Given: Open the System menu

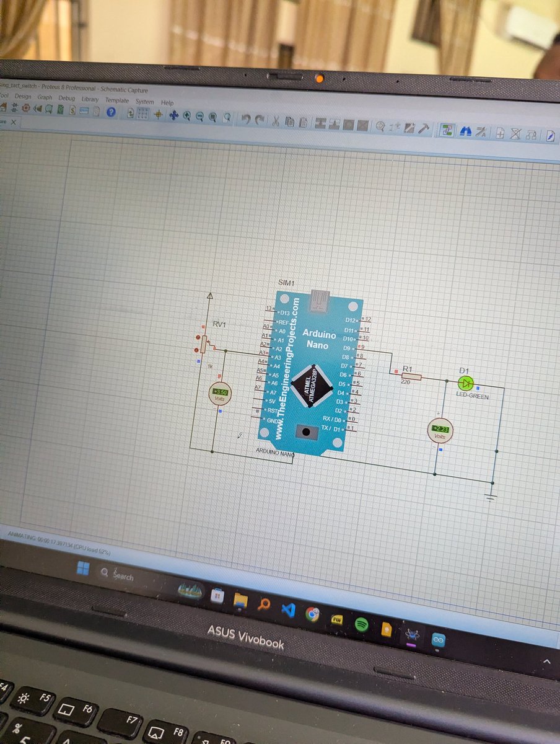Looking at the screenshot, I should (145, 102).
